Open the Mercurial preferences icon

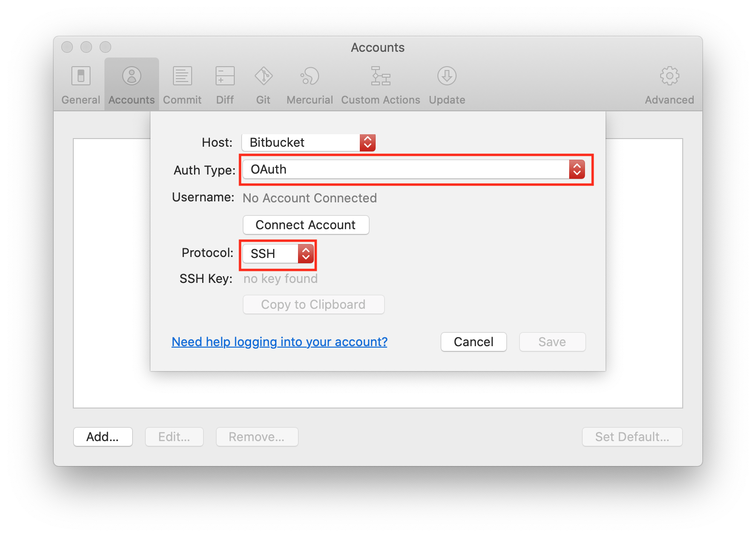pos(309,76)
